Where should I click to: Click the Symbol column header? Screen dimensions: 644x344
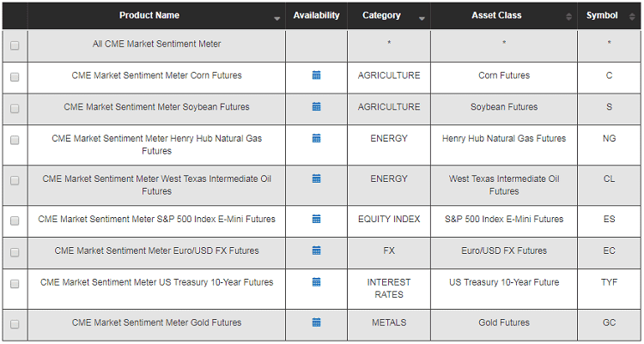pyautogui.click(x=602, y=15)
